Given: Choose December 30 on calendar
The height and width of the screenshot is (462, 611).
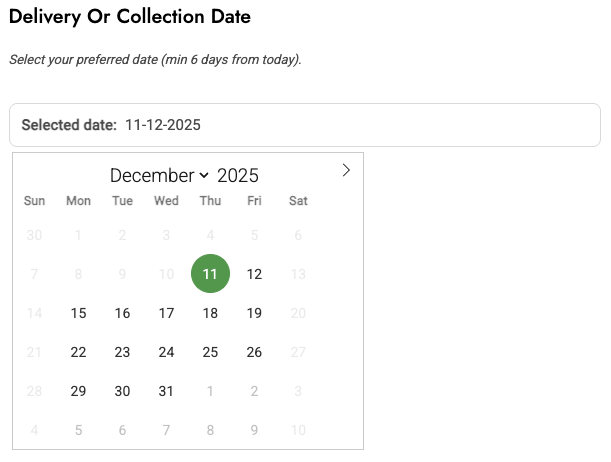Looking at the screenshot, I should pyautogui.click(x=122, y=391).
